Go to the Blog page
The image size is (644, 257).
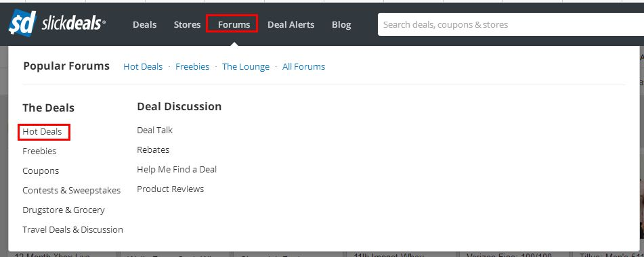click(341, 24)
